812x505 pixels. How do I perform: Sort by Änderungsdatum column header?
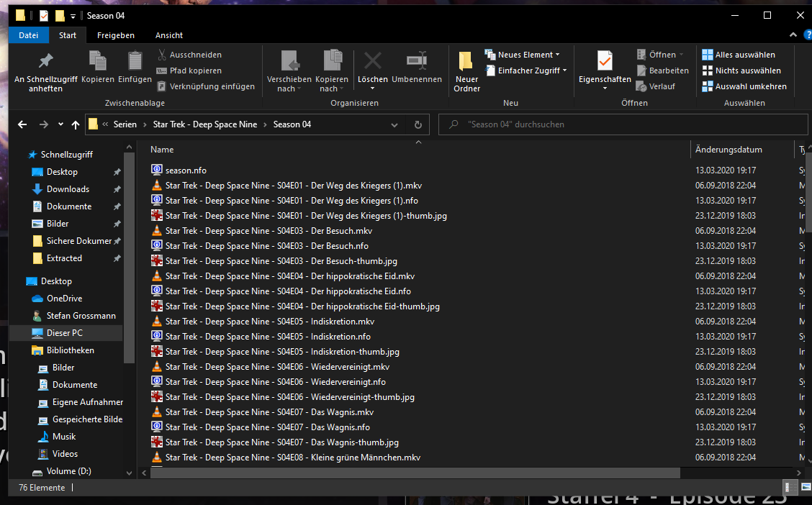point(728,150)
